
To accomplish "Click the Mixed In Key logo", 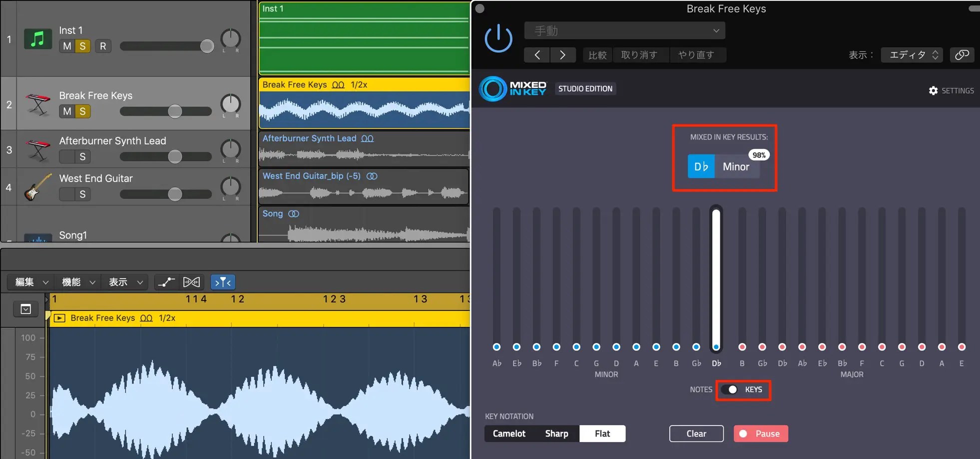I will click(x=513, y=89).
